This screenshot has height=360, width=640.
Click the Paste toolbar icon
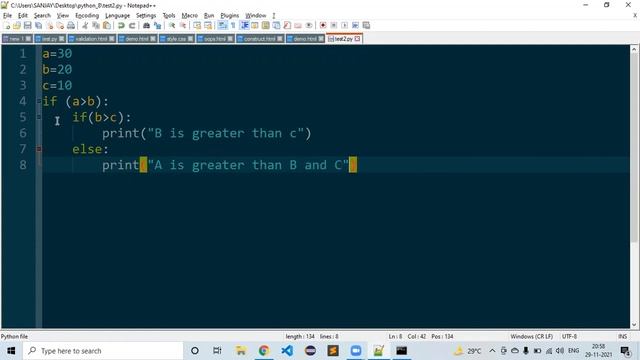point(107,25)
